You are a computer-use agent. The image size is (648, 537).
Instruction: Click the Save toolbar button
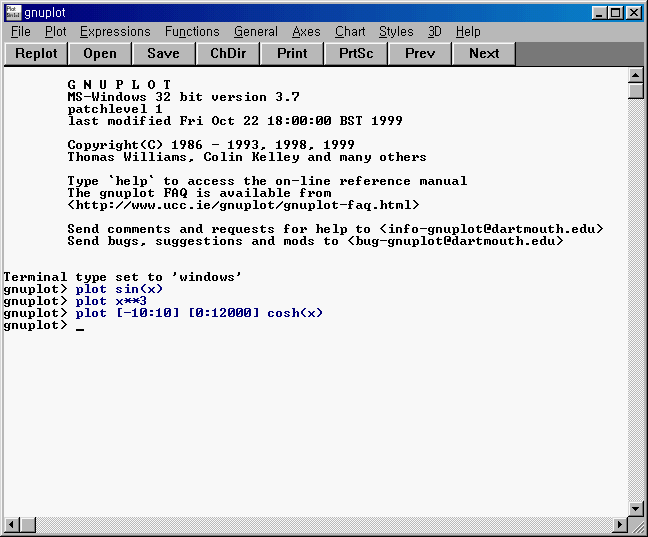tap(164, 54)
